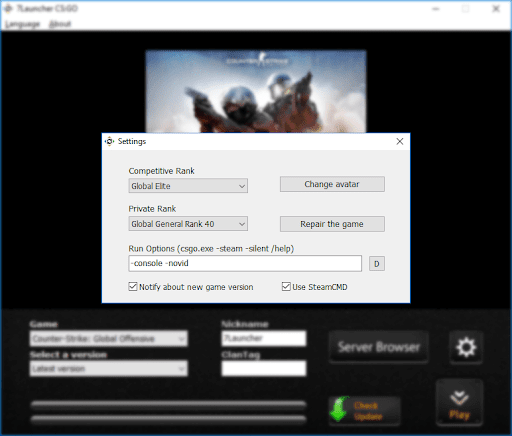Toggle the Use SteamCMD checkbox

286,287
